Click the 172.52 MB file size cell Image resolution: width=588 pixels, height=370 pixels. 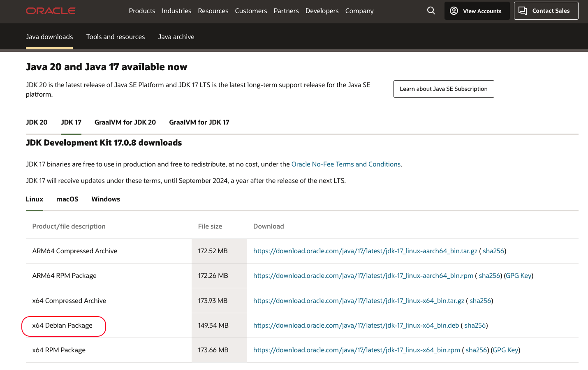coord(219,251)
